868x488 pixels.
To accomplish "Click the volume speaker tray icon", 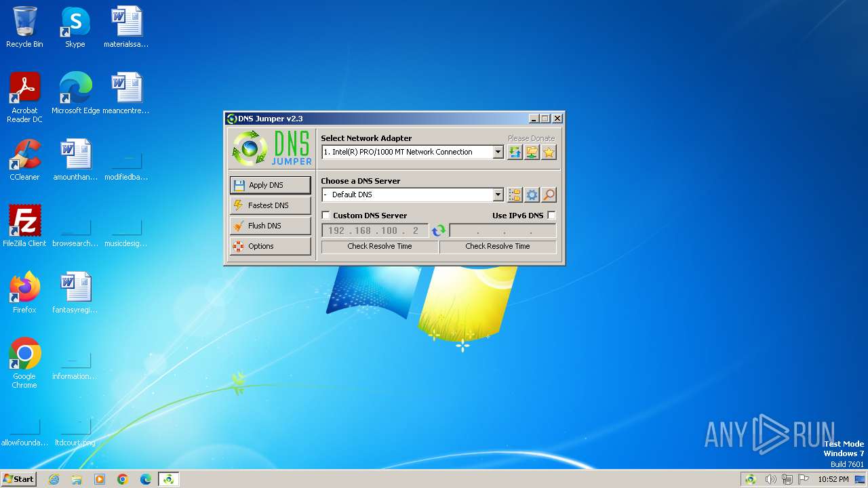I will tap(770, 479).
